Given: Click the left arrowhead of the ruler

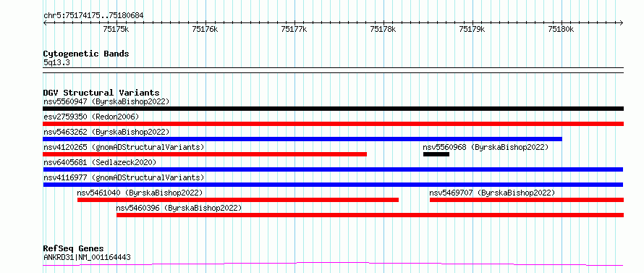Looking at the screenshot, I should (x=45, y=22).
